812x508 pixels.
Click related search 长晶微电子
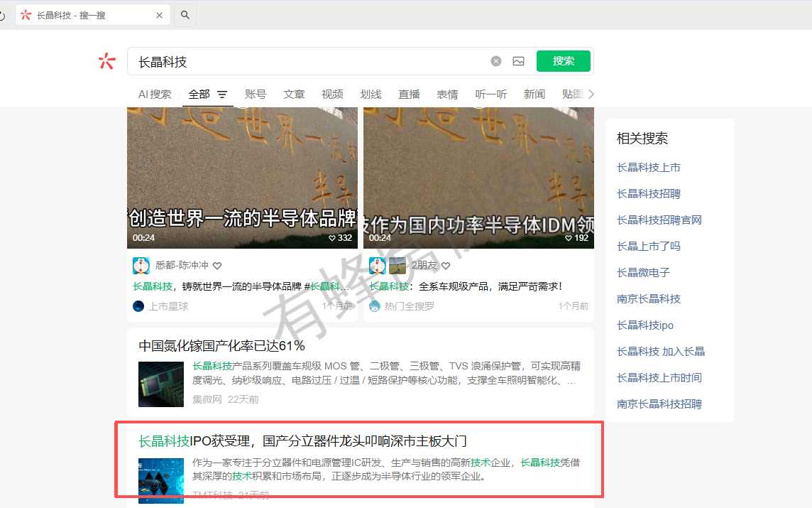tap(643, 273)
